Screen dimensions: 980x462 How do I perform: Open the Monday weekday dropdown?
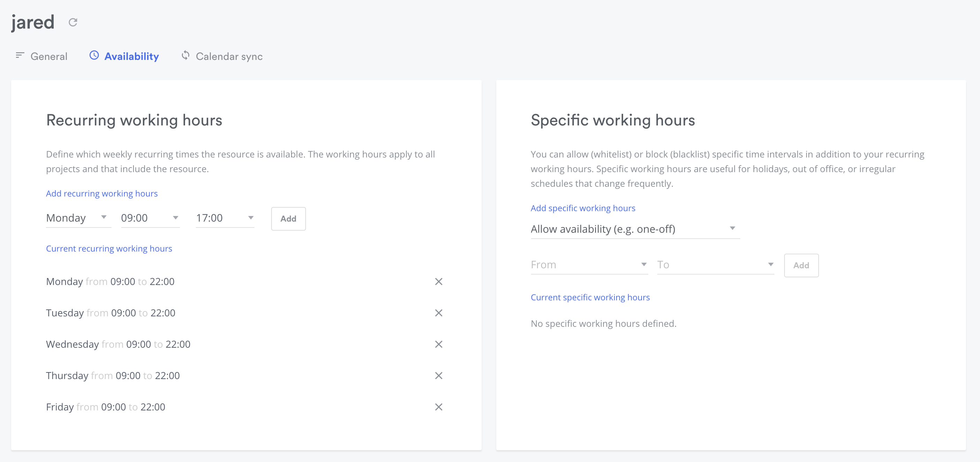coord(78,218)
